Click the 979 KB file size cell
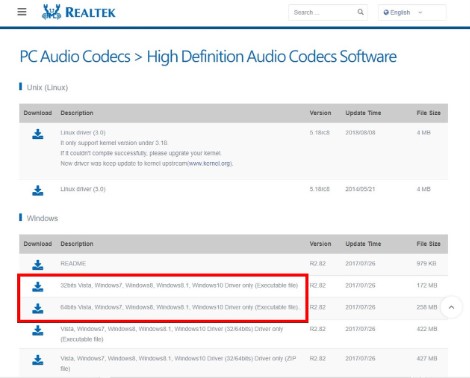 pyautogui.click(x=426, y=263)
